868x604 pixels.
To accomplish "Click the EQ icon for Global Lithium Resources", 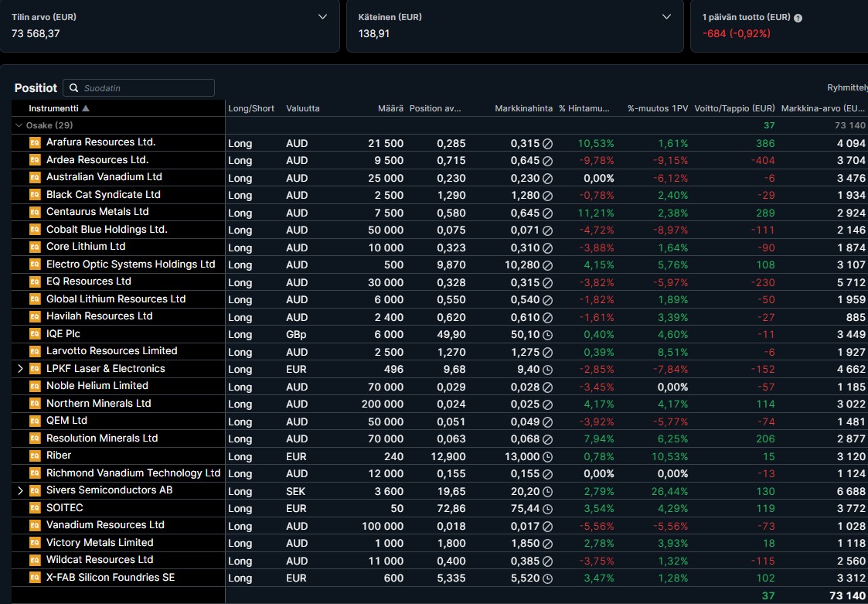I will [x=35, y=299].
